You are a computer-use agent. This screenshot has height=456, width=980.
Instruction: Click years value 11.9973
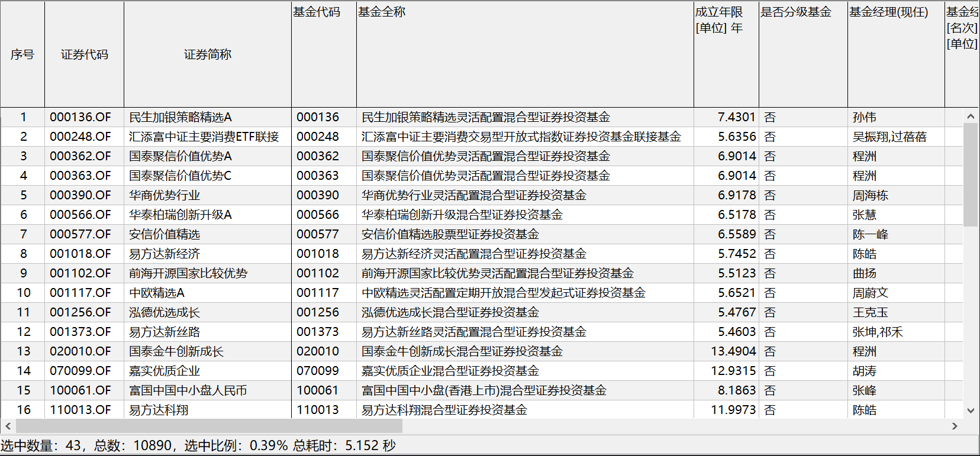[726, 410]
